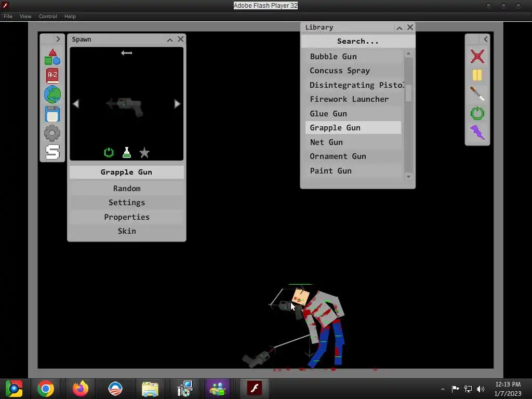
Task: Click the white S logo icon
Action: pos(52,152)
